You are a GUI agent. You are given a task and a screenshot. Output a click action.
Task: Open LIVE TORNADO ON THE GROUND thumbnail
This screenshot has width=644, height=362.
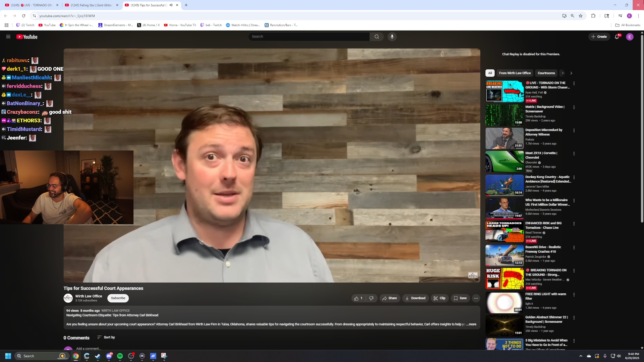coord(504,92)
